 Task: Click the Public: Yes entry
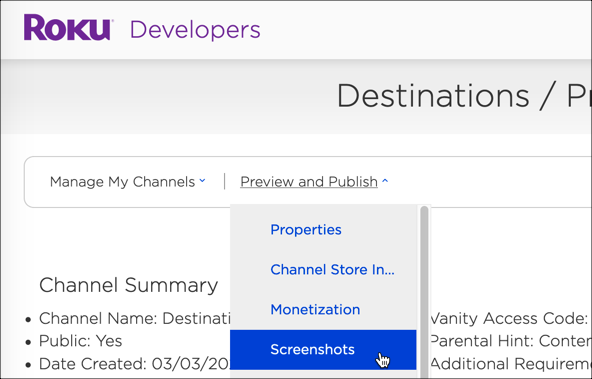80,341
